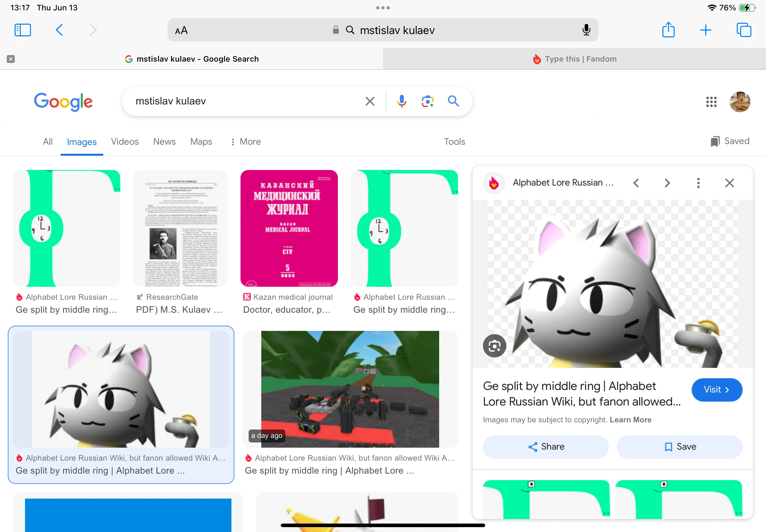This screenshot has height=532, width=766.
Task: Open the More search filters menu
Action: tap(246, 142)
